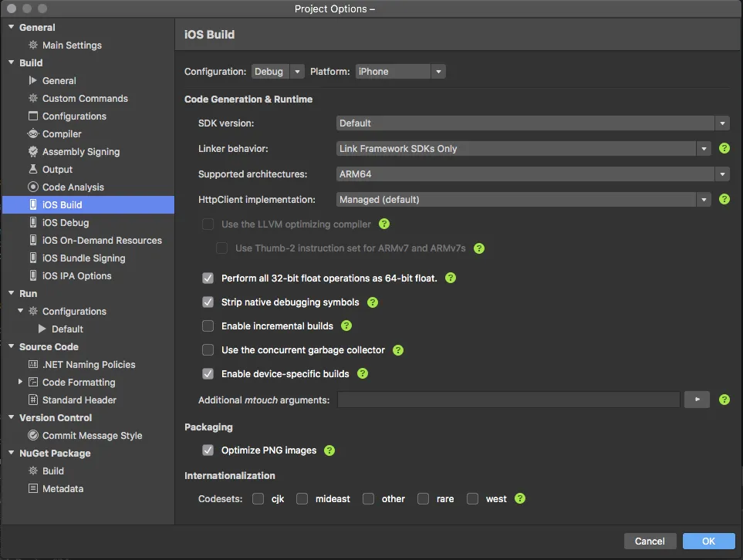Screen dimensions: 743x560
Task: Expand the Code Formatting tree node
Action: (x=21, y=383)
